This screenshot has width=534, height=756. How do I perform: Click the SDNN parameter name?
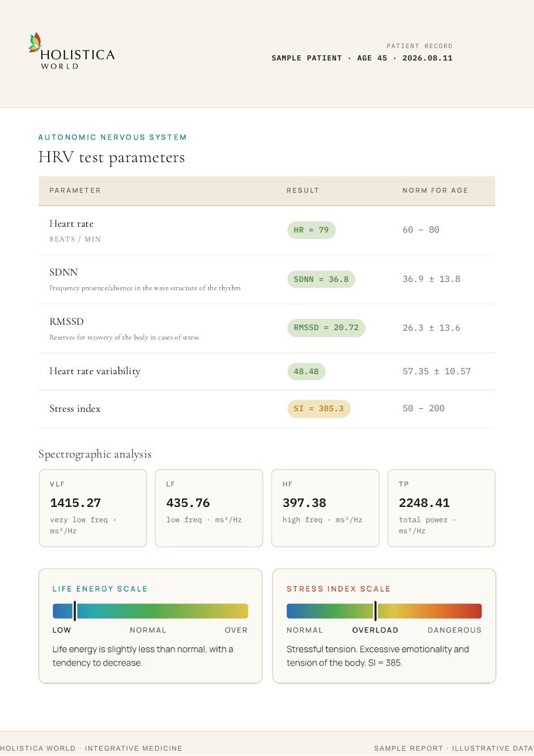[63, 273]
